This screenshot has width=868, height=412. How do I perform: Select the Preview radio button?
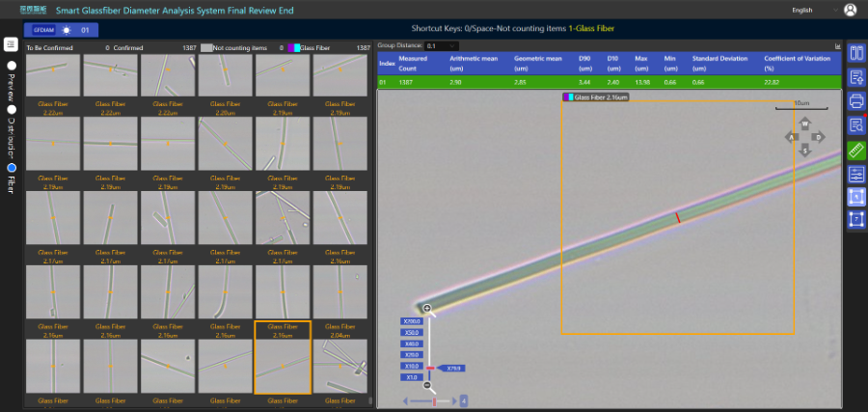[12, 66]
